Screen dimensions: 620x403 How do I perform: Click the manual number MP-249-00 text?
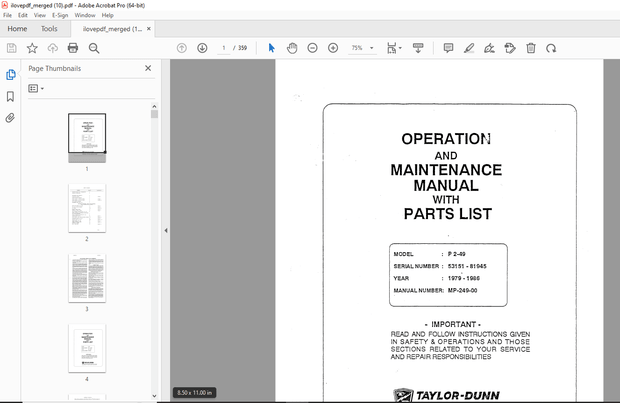point(462,290)
